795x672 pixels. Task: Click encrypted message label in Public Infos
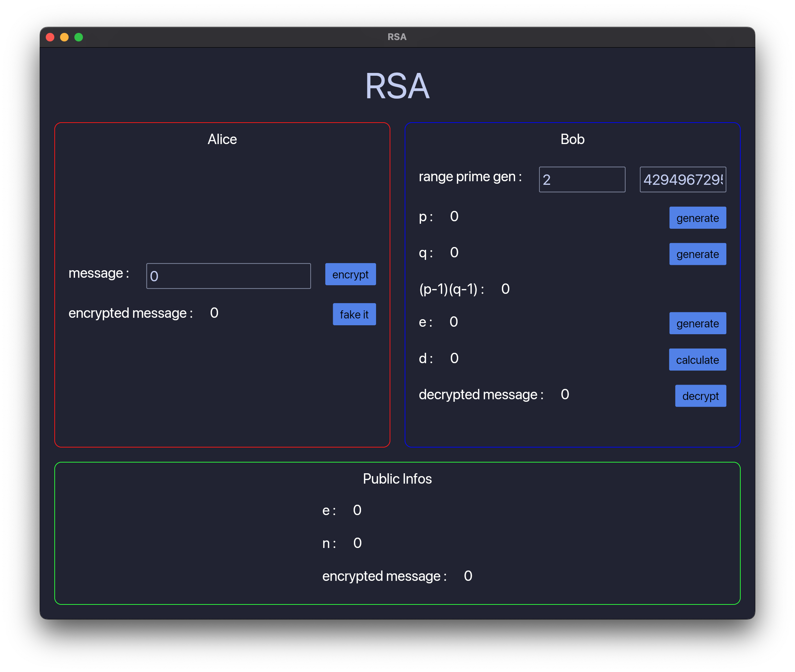384,576
